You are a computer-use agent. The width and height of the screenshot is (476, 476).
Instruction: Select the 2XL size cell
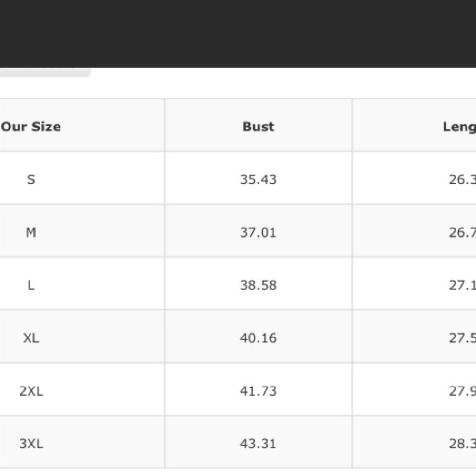point(31,391)
